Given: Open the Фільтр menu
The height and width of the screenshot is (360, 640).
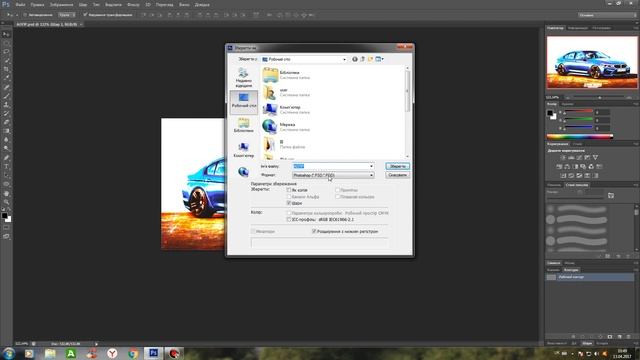Looking at the screenshot, I should point(133,4).
